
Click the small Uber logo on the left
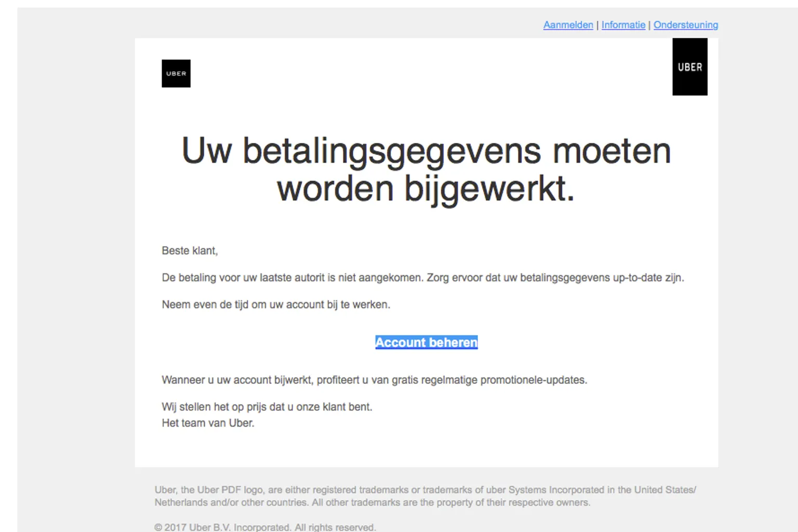tap(176, 73)
